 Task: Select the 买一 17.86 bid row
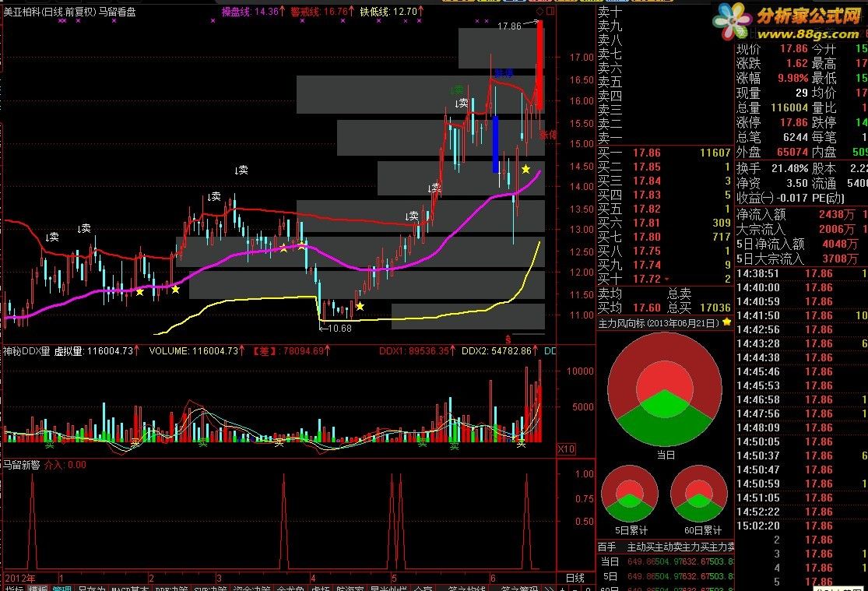click(x=665, y=153)
